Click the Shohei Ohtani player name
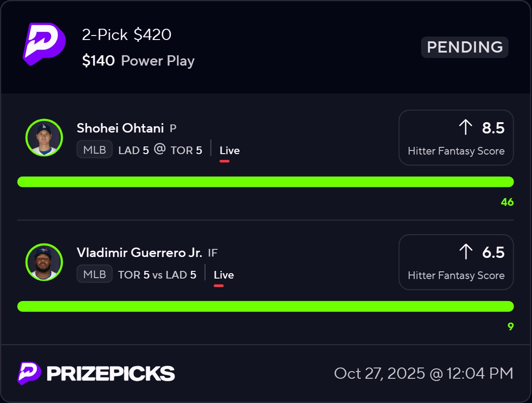Image resolution: width=532 pixels, height=403 pixels. (x=120, y=128)
